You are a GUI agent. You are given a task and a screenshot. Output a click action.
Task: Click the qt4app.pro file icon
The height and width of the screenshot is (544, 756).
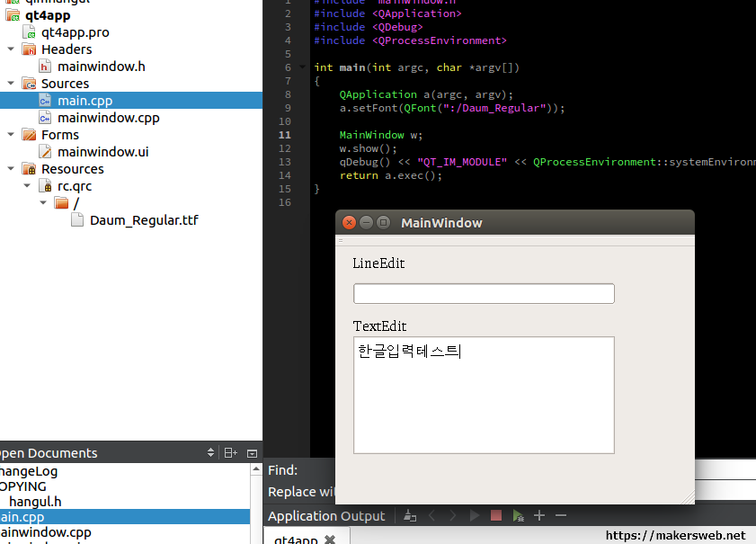(29, 32)
